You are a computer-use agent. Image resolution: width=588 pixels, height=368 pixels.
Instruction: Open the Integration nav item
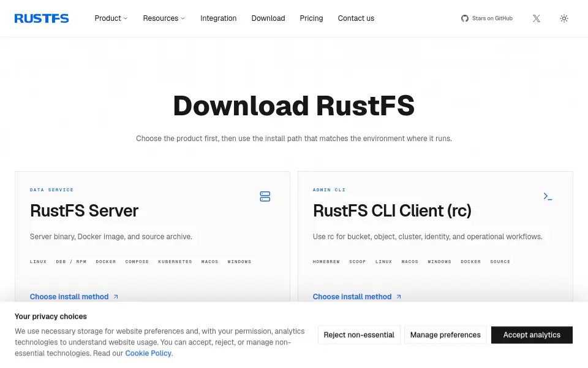[218, 18]
